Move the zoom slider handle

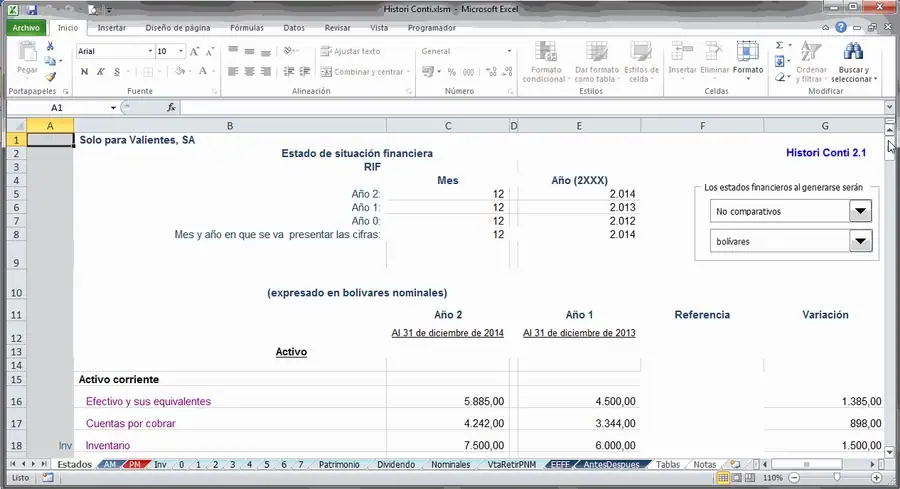pyautogui.click(x=837, y=478)
